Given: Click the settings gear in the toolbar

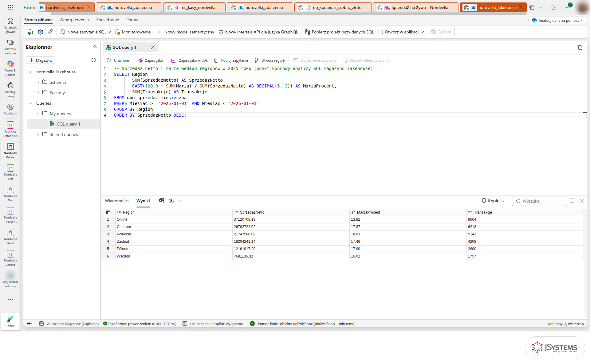Looking at the screenshot, I should tap(41, 32).
